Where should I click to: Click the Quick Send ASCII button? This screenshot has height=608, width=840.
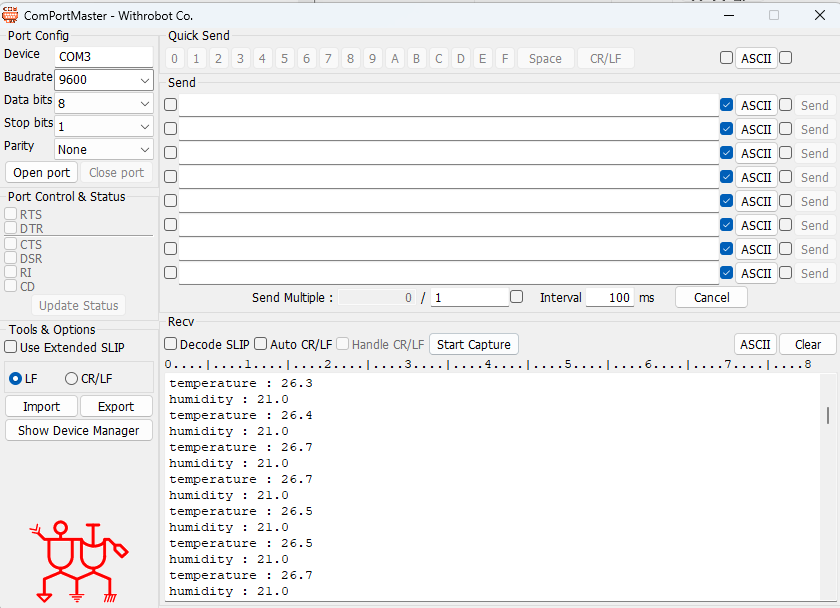[x=756, y=58]
